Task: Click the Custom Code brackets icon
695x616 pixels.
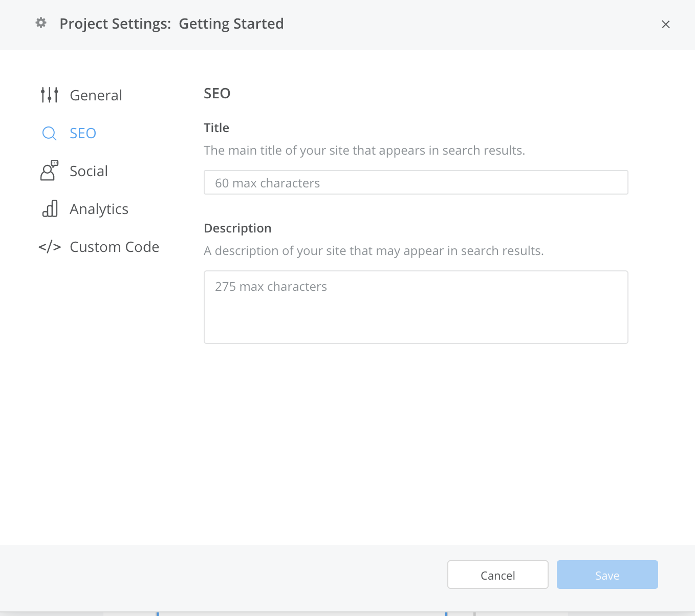Action: [50, 247]
